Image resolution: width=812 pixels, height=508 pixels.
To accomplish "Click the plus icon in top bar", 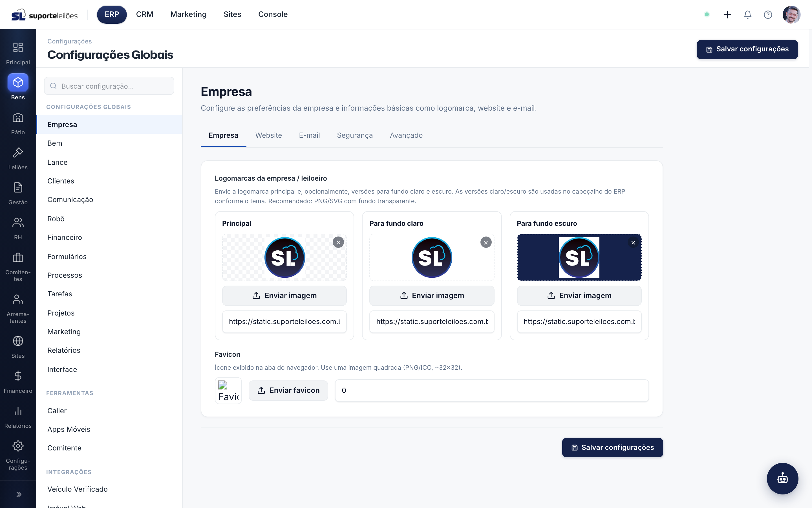I will coord(727,14).
